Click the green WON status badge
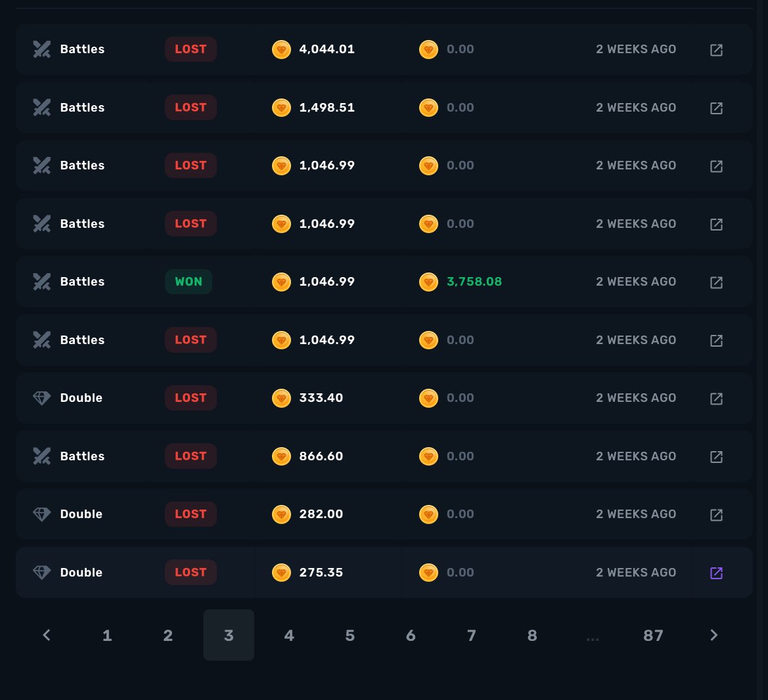The image size is (768, 700). coord(189,282)
